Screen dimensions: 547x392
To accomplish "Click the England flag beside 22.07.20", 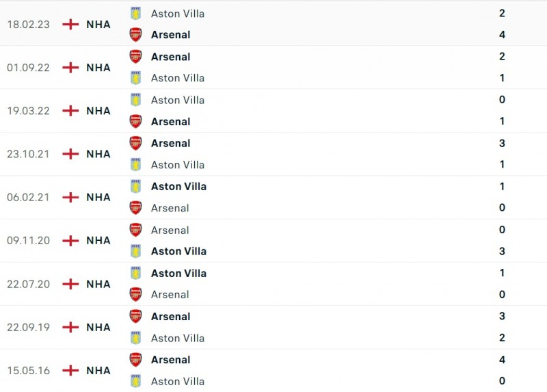I will point(70,284).
